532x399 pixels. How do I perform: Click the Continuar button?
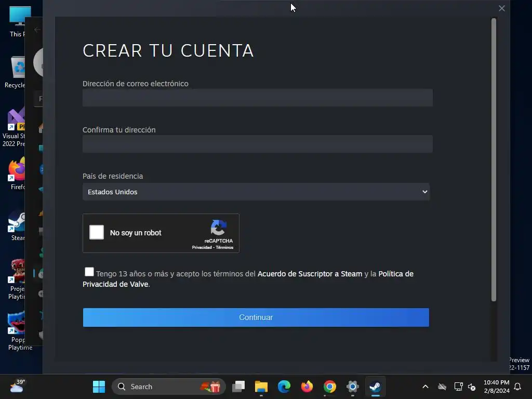256,317
